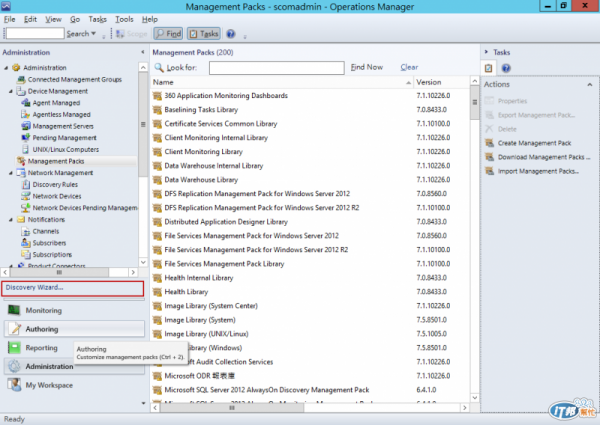The image size is (600, 425).
Task: Click the Clear link
Action: point(409,67)
